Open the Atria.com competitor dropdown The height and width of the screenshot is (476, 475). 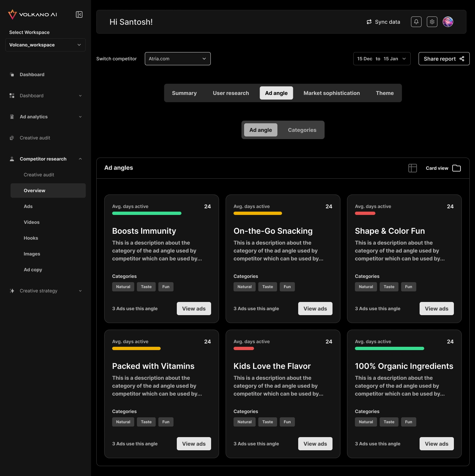(x=178, y=59)
